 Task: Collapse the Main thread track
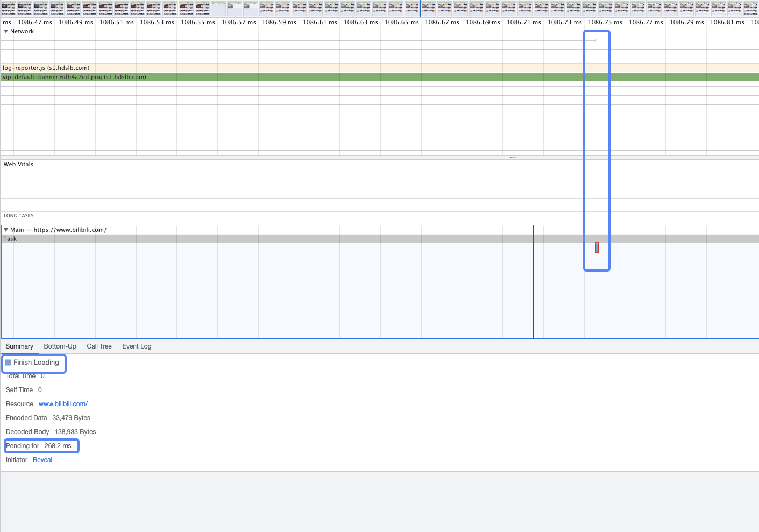[6, 230]
